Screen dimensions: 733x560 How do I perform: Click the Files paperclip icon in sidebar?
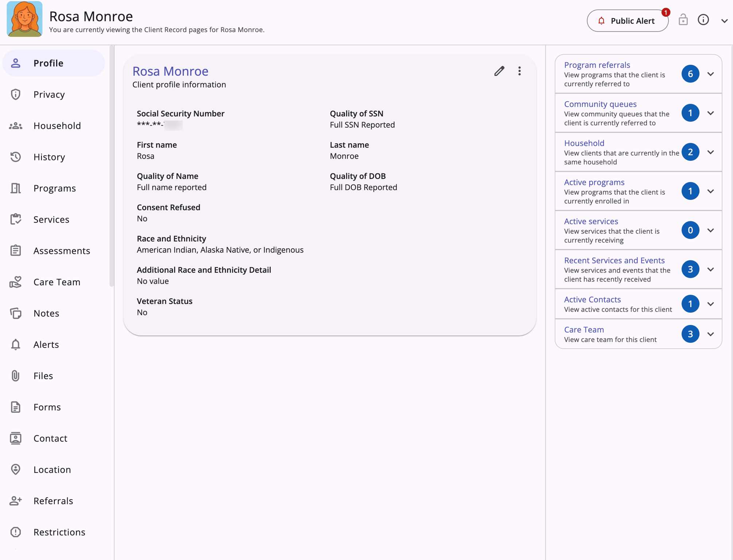pyautogui.click(x=16, y=376)
